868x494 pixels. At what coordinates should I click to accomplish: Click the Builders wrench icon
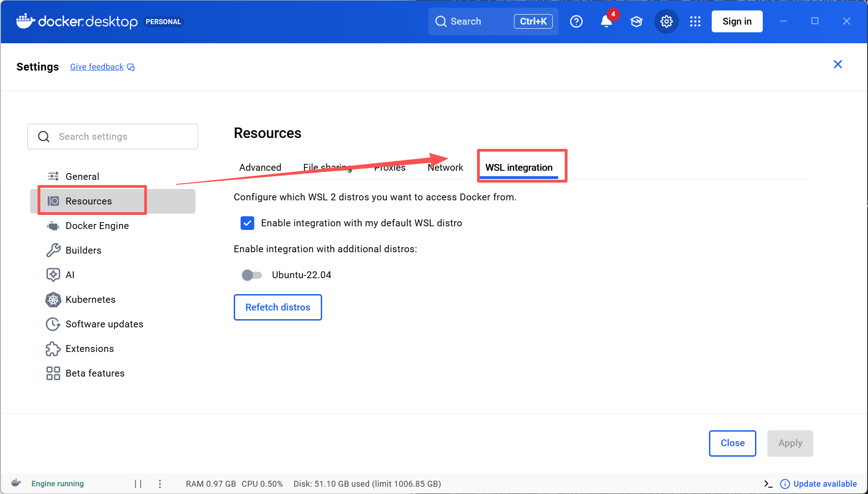(x=53, y=250)
